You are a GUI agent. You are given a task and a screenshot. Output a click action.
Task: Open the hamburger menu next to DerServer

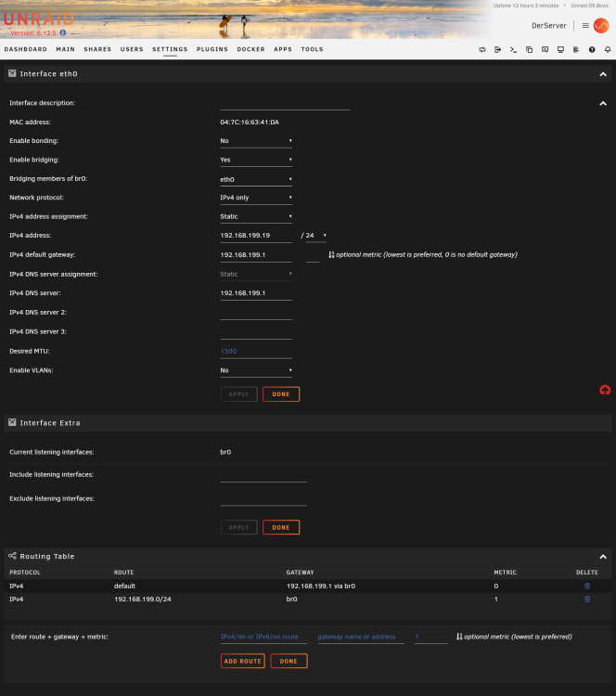pyautogui.click(x=585, y=26)
